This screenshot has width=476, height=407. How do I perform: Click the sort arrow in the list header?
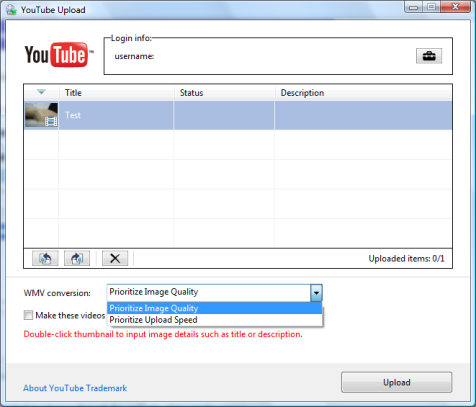tap(41, 92)
